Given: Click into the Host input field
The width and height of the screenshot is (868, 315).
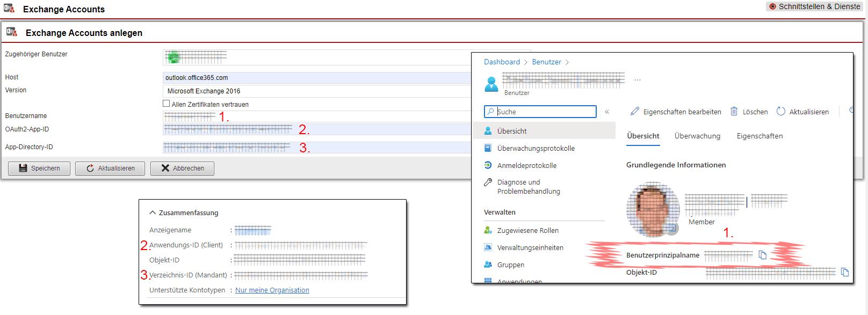Looking at the screenshot, I should tap(316, 78).
